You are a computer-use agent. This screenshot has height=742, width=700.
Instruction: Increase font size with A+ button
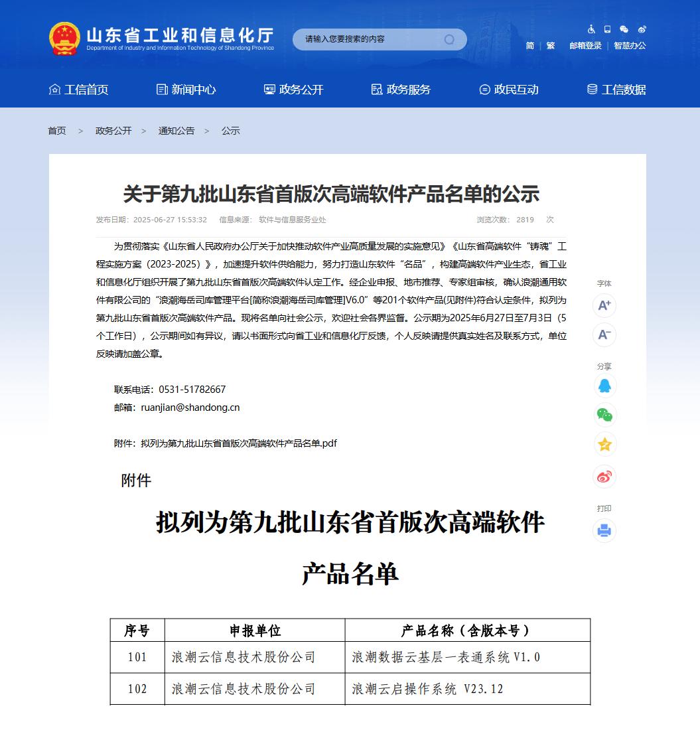coord(604,305)
